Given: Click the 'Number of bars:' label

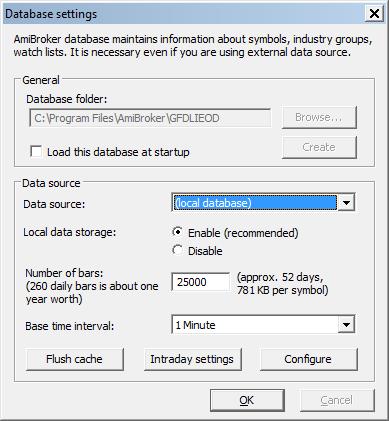Looking at the screenshot, I should [64, 273].
